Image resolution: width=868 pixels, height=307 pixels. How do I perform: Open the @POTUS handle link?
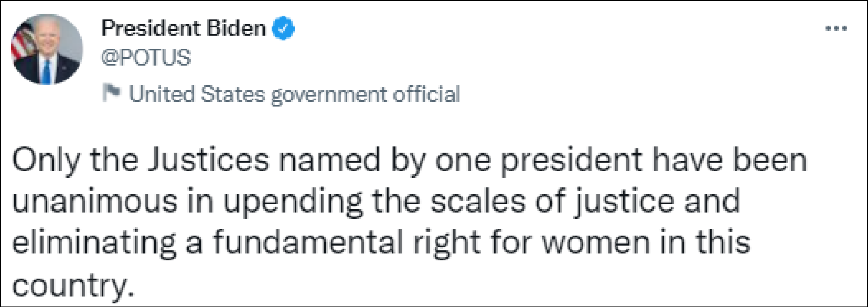(146, 58)
